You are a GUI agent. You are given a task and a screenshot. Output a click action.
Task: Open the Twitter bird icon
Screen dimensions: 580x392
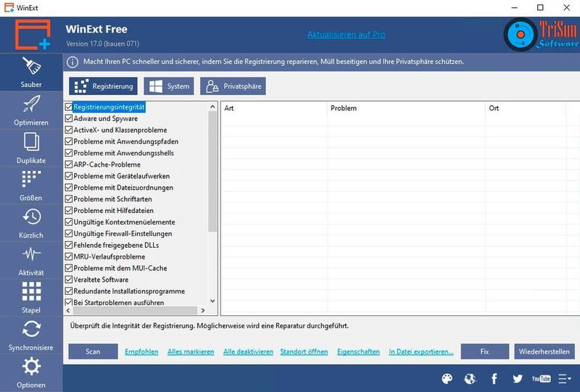pos(518,379)
